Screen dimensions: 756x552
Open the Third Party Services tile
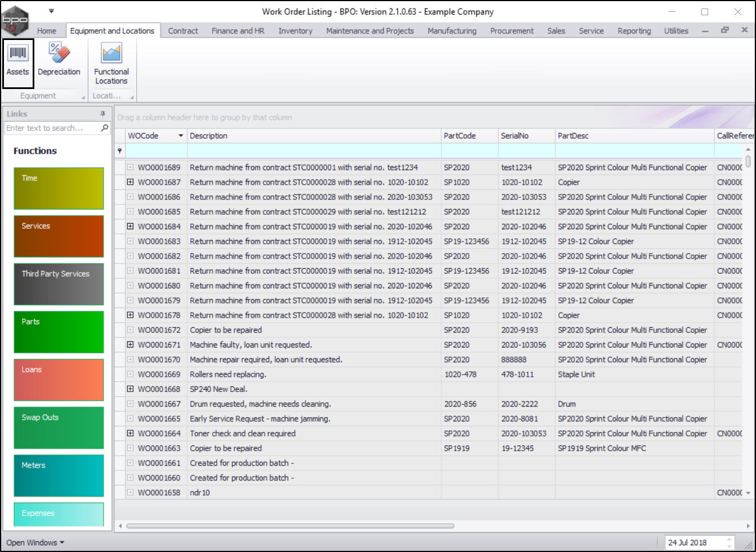pyautogui.click(x=59, y=284)
